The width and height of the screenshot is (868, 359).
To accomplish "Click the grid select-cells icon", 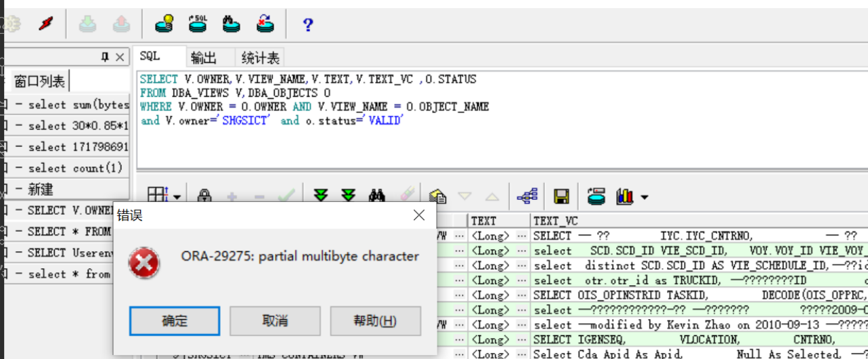I will click(x=156, y=196).
